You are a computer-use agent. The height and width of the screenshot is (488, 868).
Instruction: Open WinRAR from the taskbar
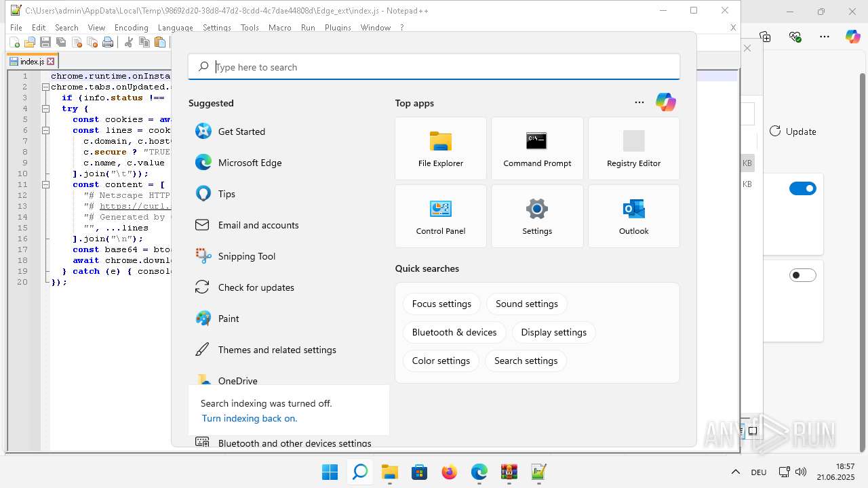tap(509, 472)
